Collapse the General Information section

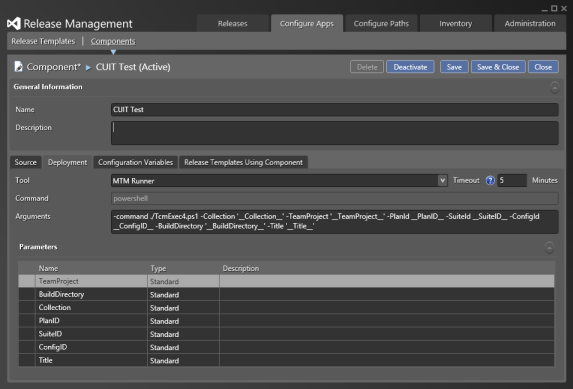click(554, 88)
